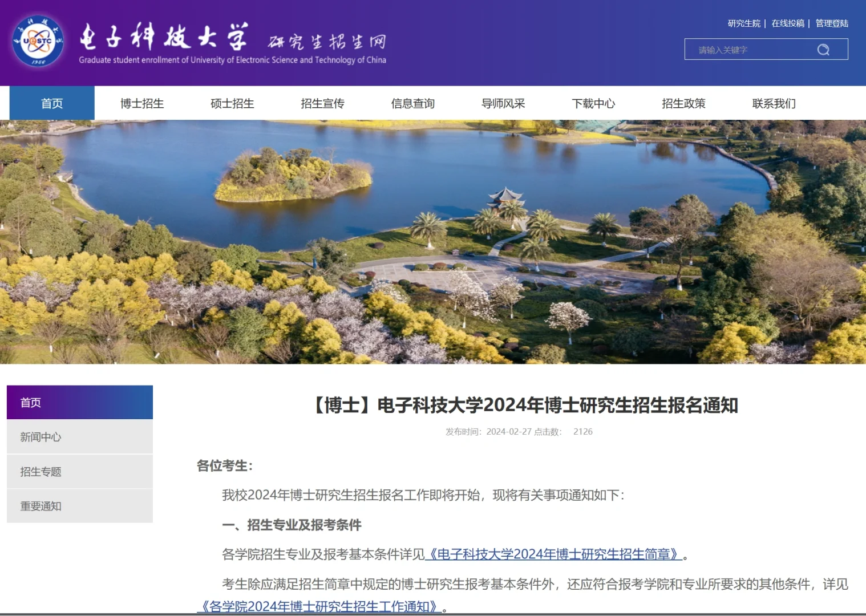This screenshot has height=616, width=866.
Task: Open the 招生宣传 navigation menu
Action: pos(322,103)
